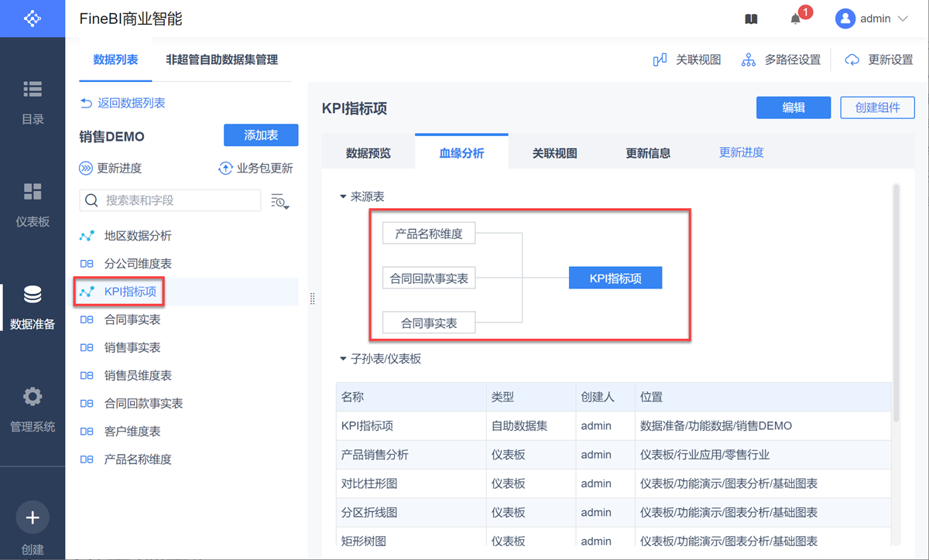Open the 关联视图 tab in KPI panel

point(555,152)
